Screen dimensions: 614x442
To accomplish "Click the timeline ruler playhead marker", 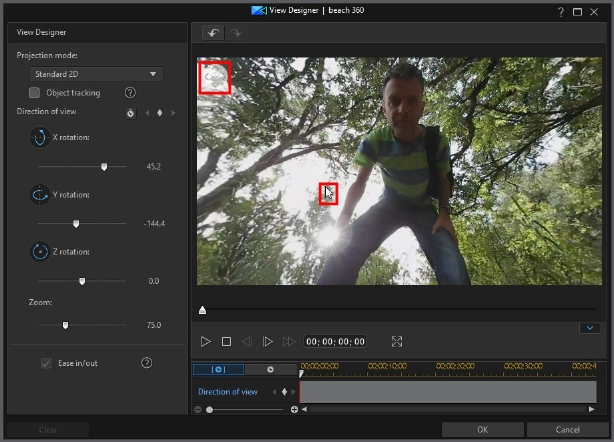I will click(301, 374).
